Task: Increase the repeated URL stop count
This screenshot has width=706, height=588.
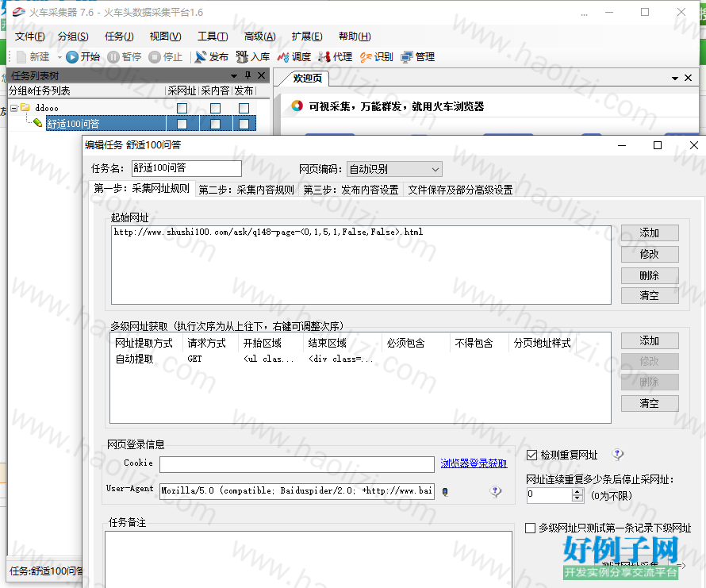Action: [577, 492]
